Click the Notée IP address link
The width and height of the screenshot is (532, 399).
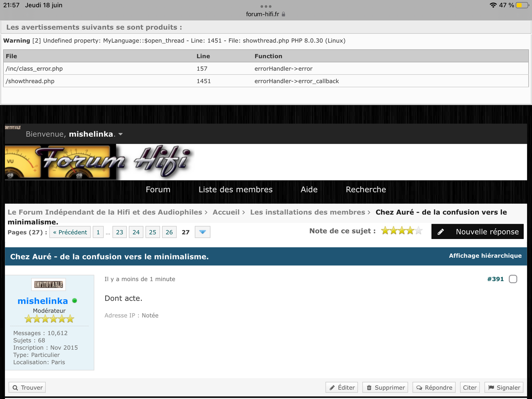click(150, 315)
